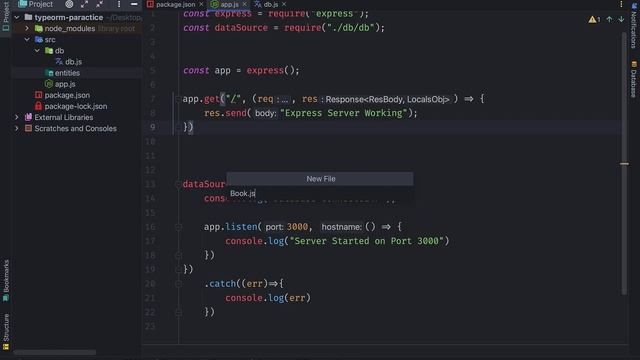Click the Project panel horizontal scrollbar
Viewport: 640px width, 360px height.
tap(55, 352)
